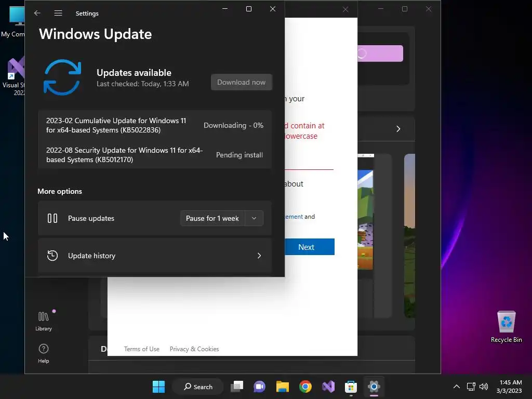Click the purple loading button in Store
The width and height of the screenshot is (532, 399).
[x=380, y=54]
